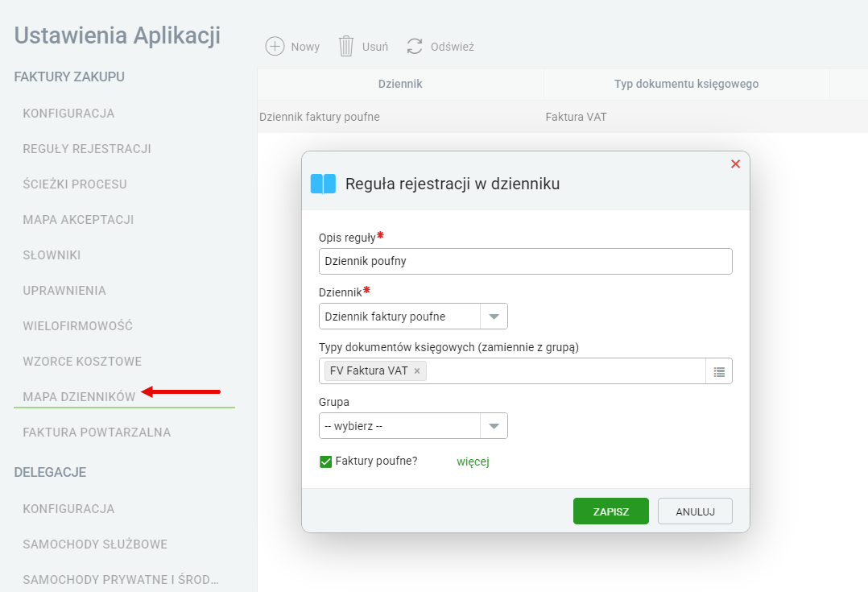Screen dimensions: 868x592
Task: Click the green Zapisz button
Action: (x=611, y=511)
